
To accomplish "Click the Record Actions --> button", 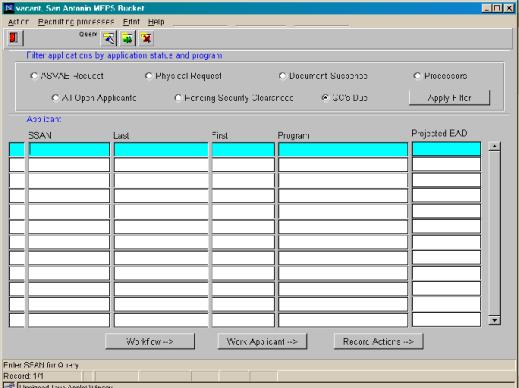I will (378, 341).
